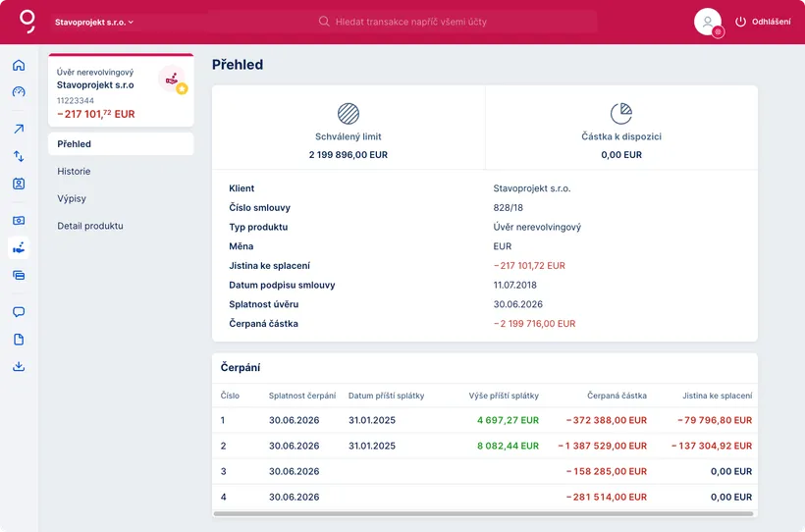Open the chat messages bubble icon
This screenshot has width=805, height=532.
tap(19, 312)
